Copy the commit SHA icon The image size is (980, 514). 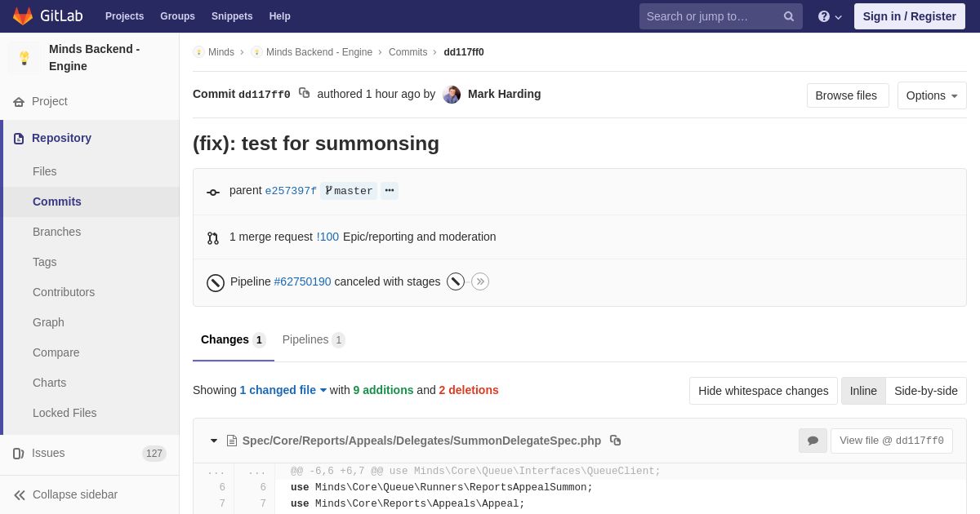(305, 93)
